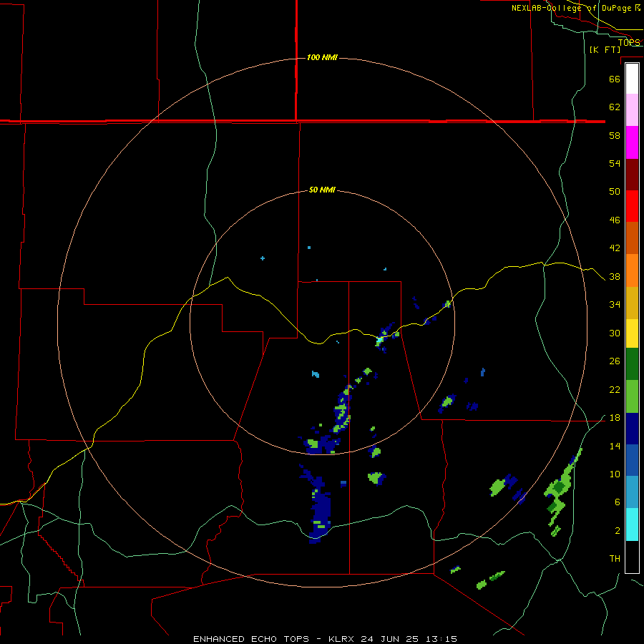This screenshot has width=644, height=644.
Task: Click the '100 NMI' range ring label
Action: [x=322, y=57]
